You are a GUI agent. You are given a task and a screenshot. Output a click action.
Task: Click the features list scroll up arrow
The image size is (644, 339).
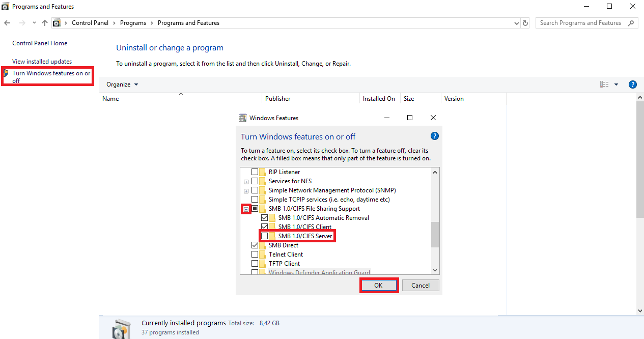[435, 172]
